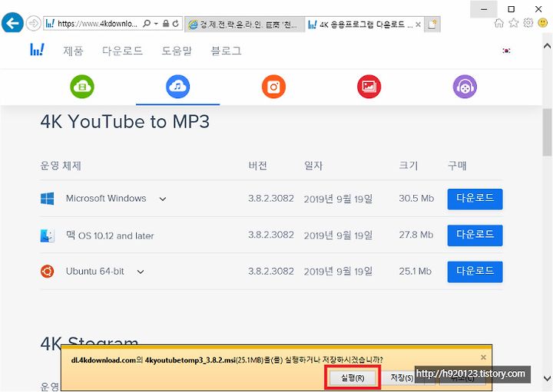The width and height of the screenshot is (553, 392).
Task: Close the download notification bar
Action: [484, 357]
